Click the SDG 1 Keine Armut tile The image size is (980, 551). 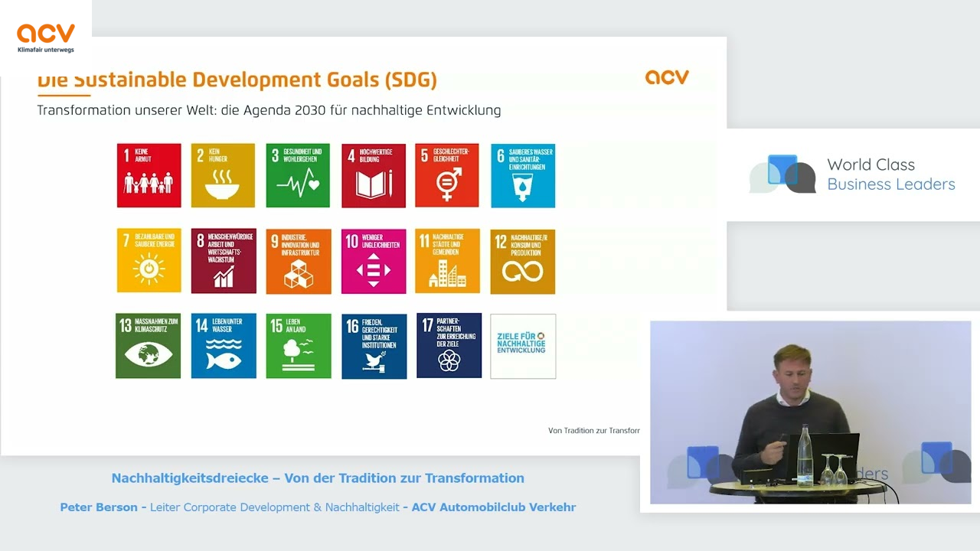tap(149, 175)
